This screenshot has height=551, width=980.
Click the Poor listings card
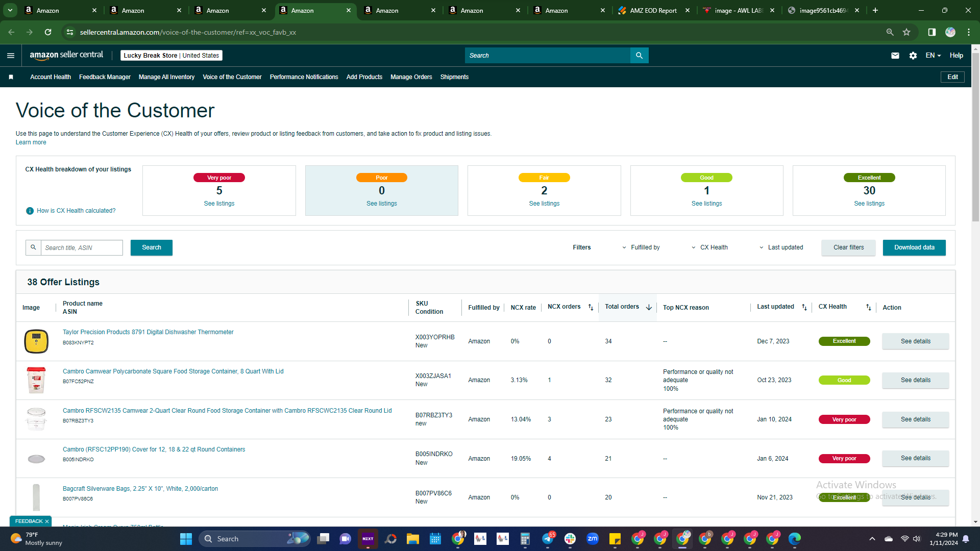(381, 190)
